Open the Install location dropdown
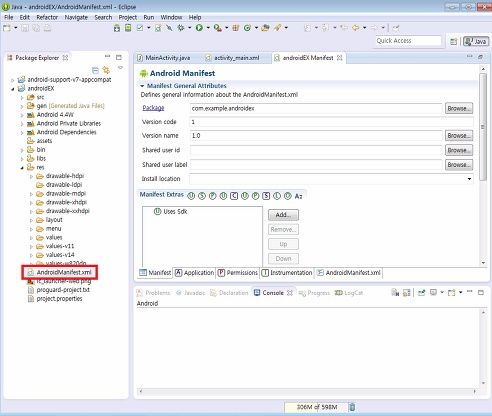This screenshot has width=492, height=416. [x=469, y=179]
